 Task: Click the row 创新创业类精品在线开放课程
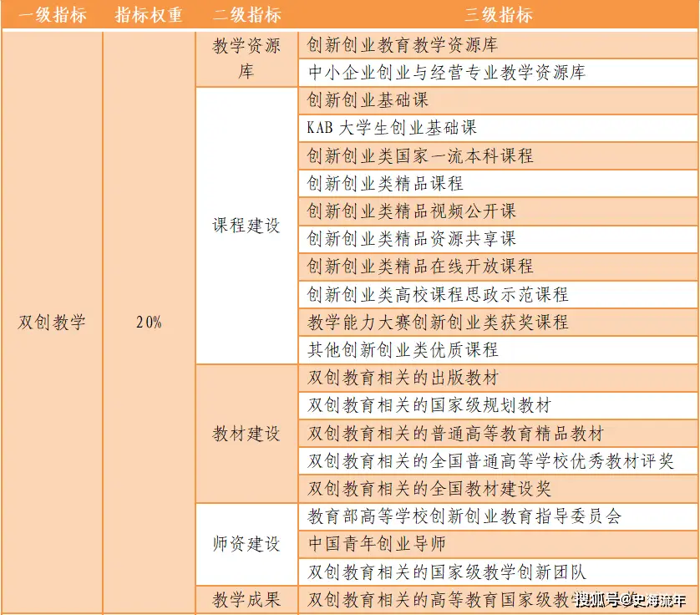[x=498, y=267]
